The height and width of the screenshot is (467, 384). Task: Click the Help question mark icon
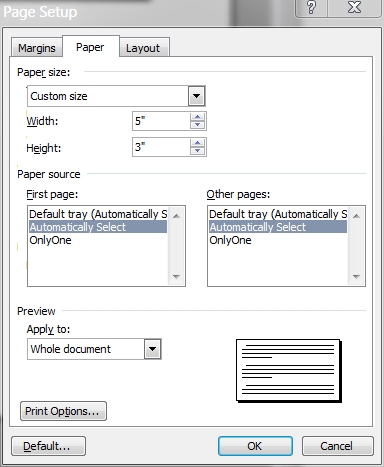tap(311, 8)
